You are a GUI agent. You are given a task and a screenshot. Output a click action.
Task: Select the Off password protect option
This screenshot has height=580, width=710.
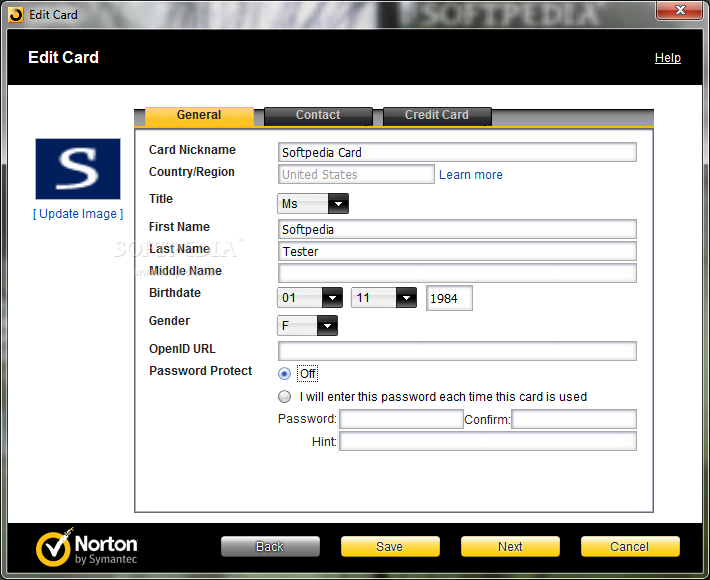point(284,374)
